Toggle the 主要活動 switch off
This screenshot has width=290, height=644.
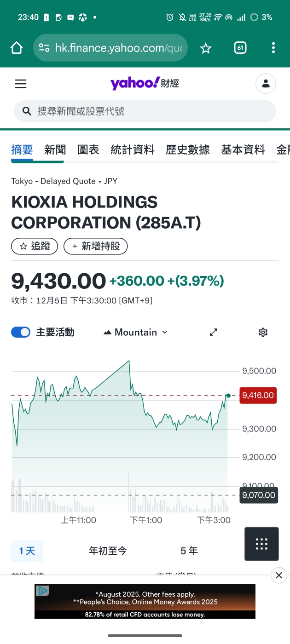[21, 332]
